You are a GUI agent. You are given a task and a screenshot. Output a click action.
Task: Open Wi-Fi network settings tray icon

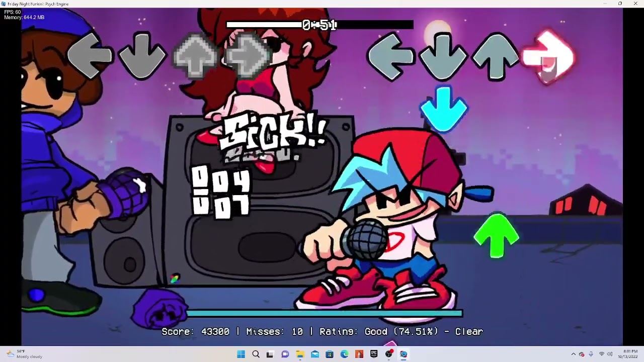pyautogui.click(x=601, y=354)
